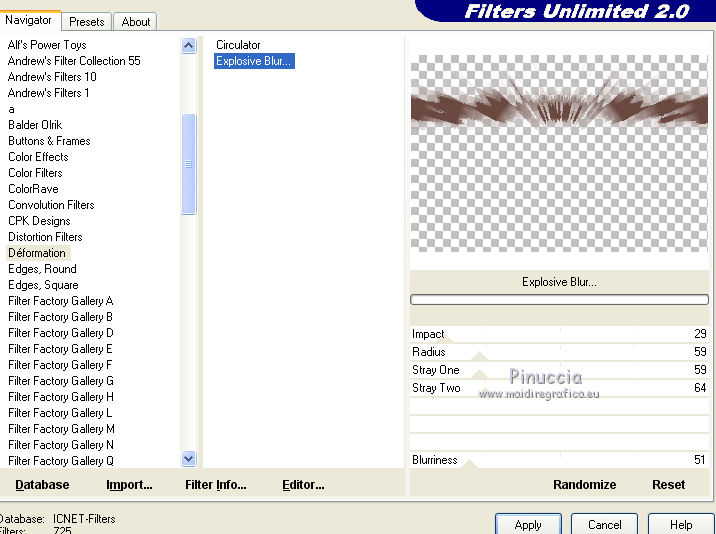Image resolution: width=716 pixels, height=534 pixels.
Task: Select Andrew's Filter Collection 55
Action: coord(74,61)
